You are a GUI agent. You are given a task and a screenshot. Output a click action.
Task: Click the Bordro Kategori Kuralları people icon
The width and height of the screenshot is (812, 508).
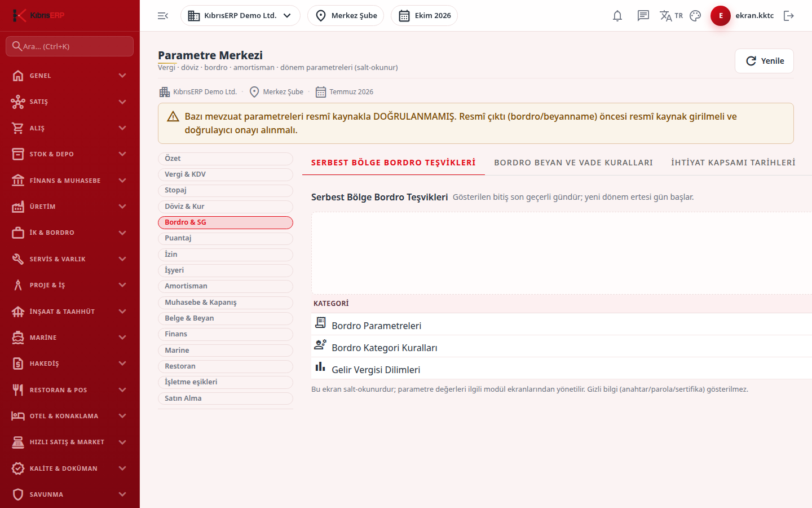click(320, 345)
